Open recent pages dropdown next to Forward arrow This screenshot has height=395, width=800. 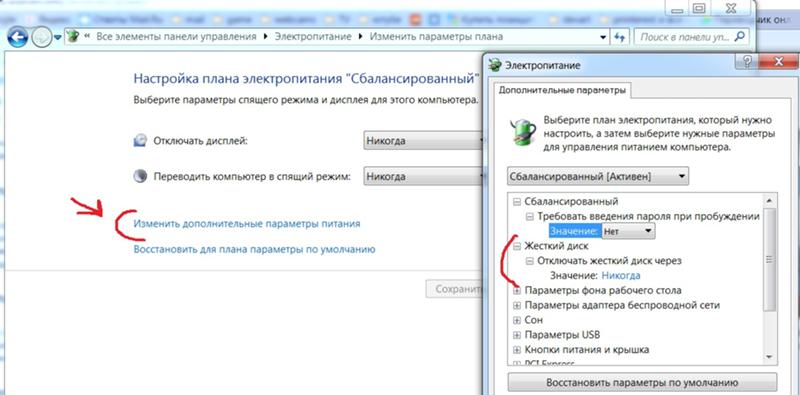[x=57, y=37]
